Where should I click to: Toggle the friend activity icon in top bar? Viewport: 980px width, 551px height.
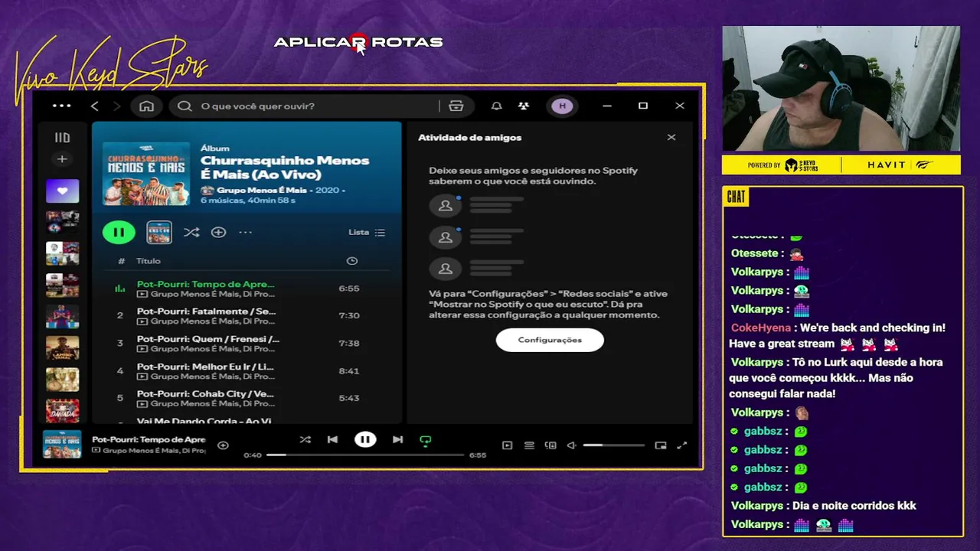click(523, 106)
